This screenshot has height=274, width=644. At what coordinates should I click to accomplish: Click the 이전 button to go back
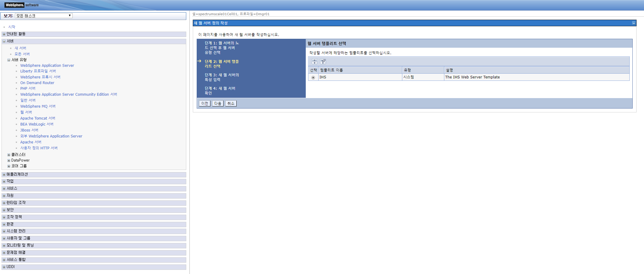tap(204, 103)
